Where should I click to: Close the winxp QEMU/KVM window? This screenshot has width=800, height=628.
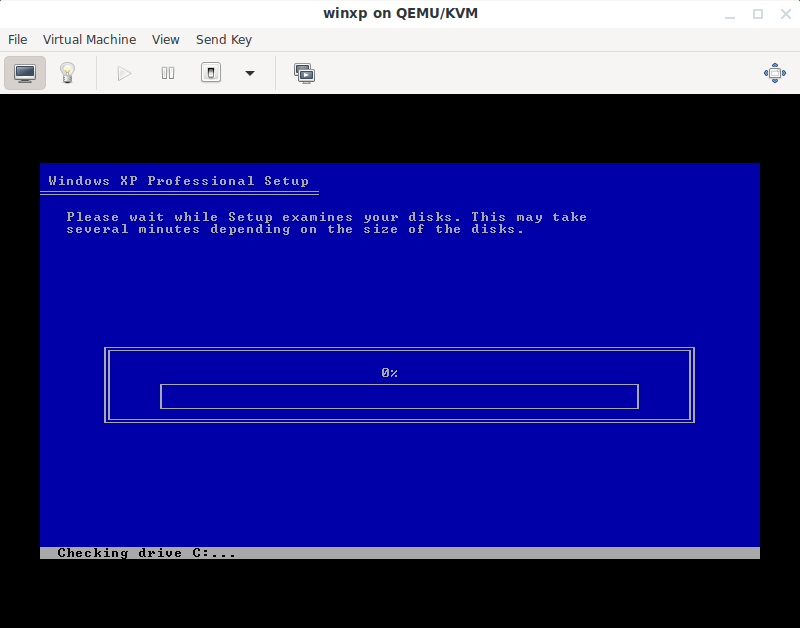(x=786, y=14)
